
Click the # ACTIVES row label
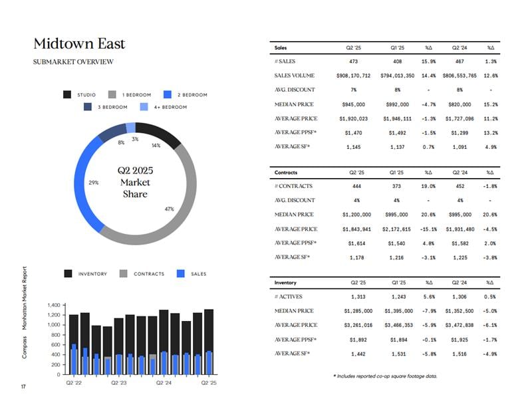point(288,296)
